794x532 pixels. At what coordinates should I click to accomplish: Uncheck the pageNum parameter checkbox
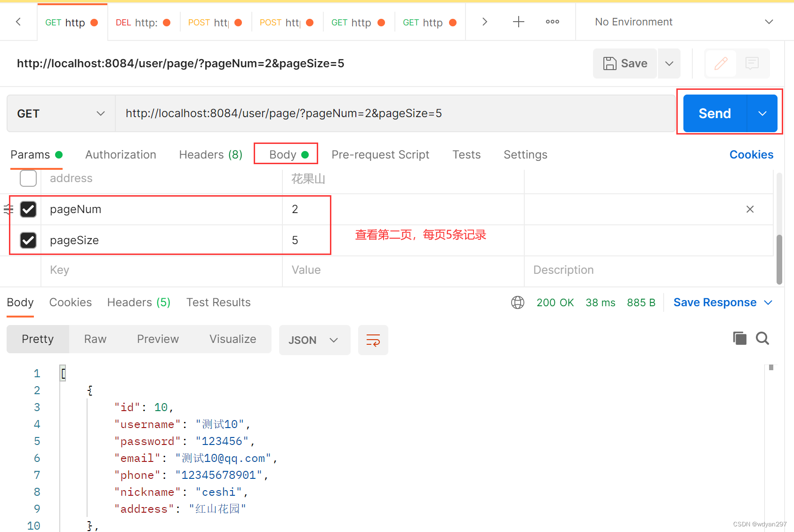click(x=28, y=209)
